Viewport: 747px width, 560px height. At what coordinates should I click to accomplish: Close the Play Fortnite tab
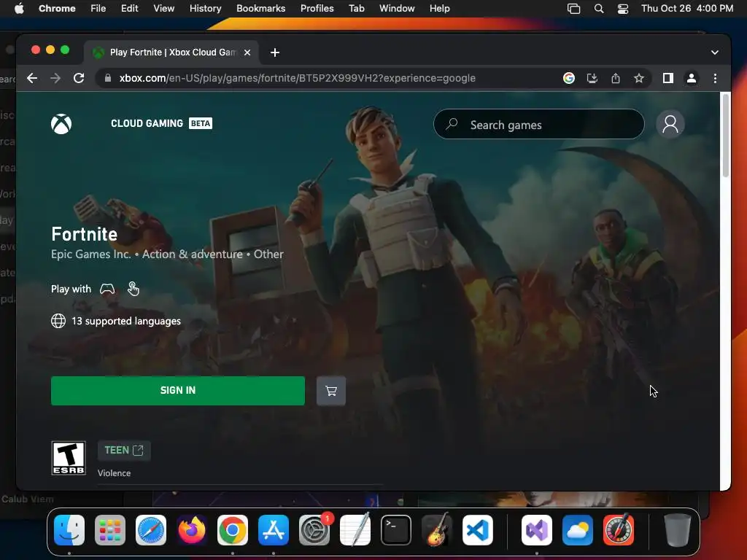(x=247, y=52)
